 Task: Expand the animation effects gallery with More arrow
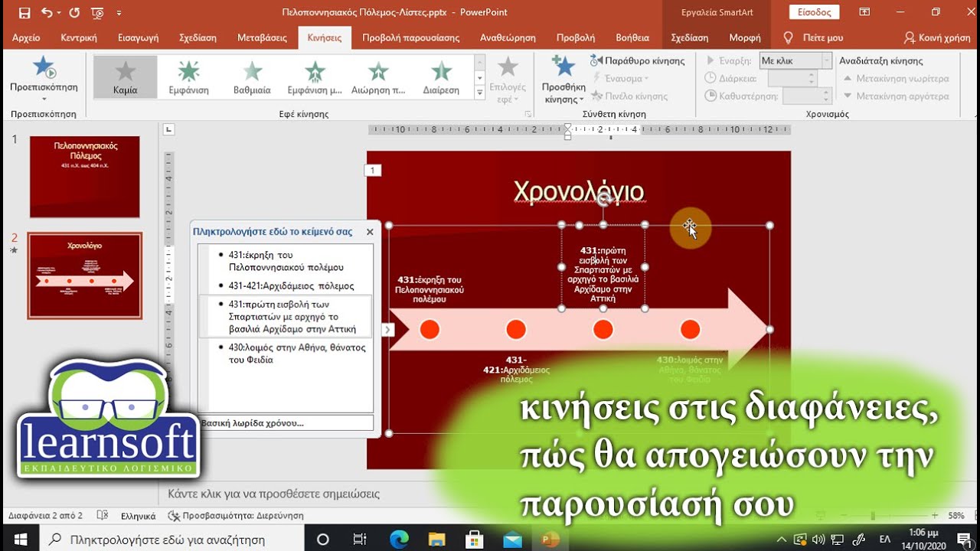tap(480, 93)
